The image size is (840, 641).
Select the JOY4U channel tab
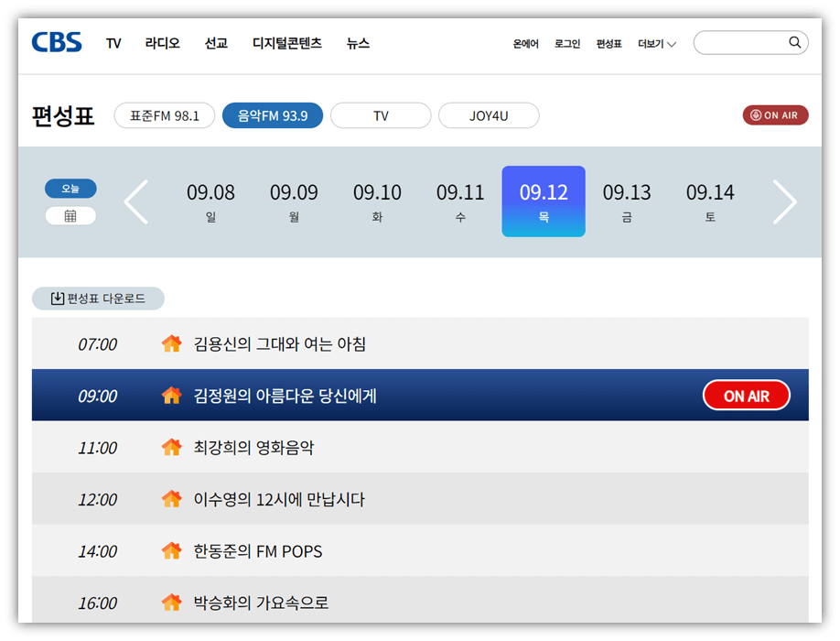click(489, 116)
